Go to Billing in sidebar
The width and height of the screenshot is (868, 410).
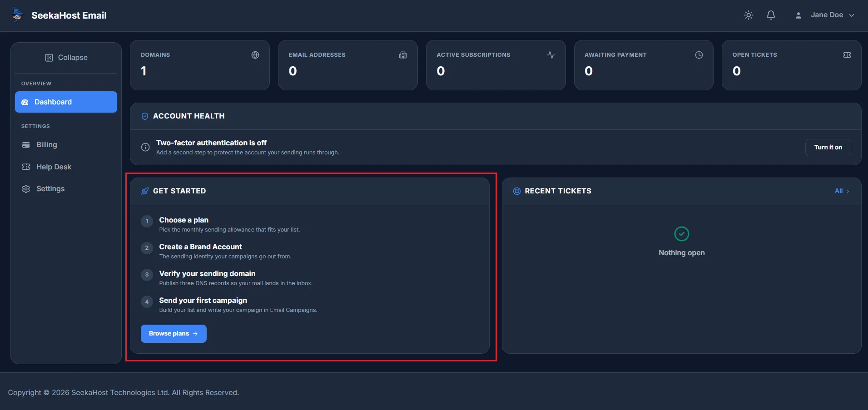66,145
